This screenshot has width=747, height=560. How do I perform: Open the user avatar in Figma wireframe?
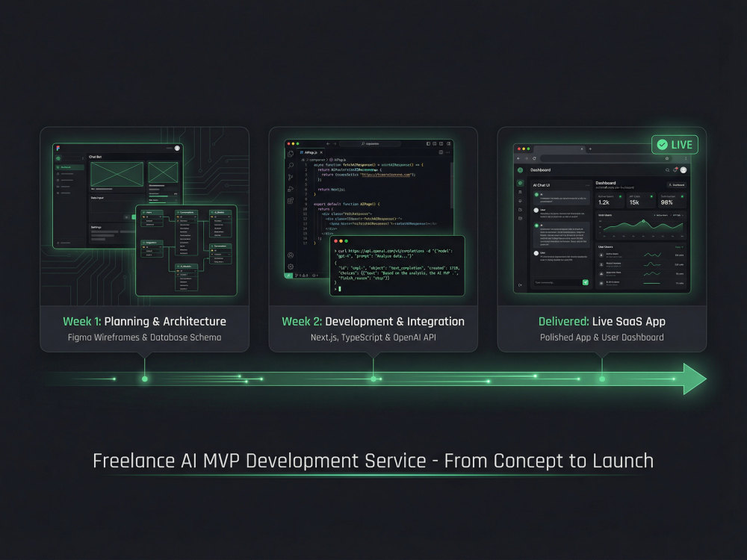(x=177, y=148)
